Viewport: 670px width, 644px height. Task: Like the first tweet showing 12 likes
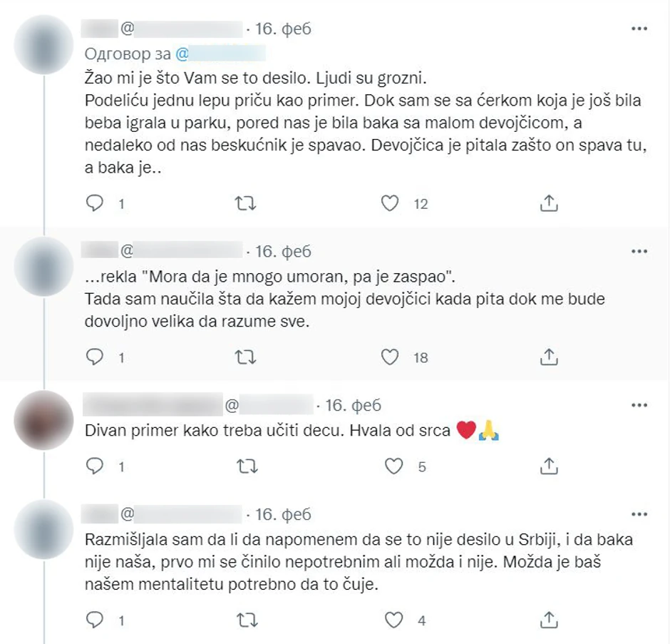[389, 203]
